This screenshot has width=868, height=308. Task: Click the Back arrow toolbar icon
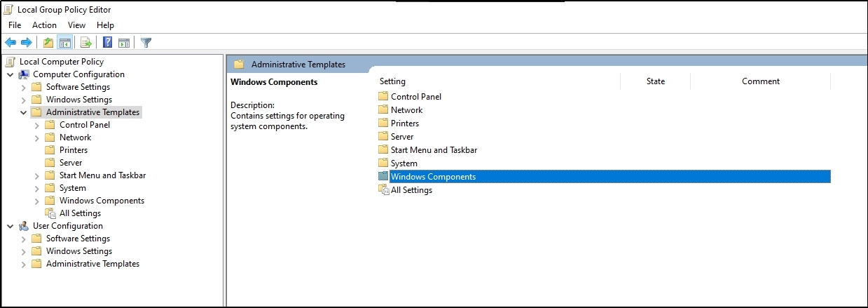[11, 43]
